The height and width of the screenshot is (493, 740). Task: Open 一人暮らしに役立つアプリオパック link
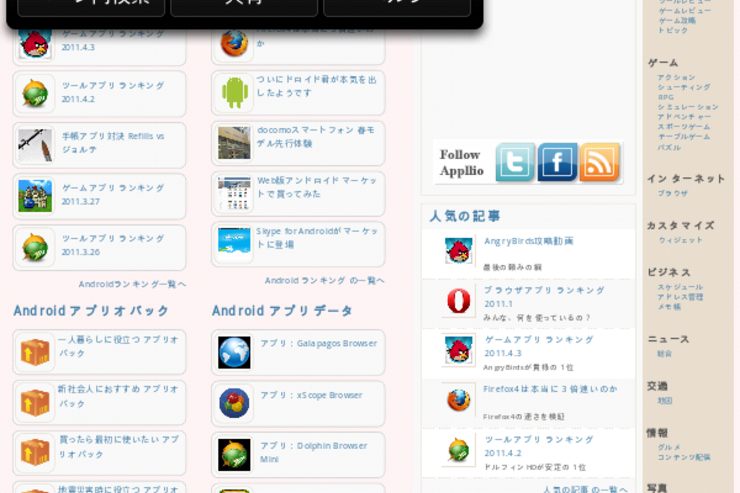pyautogui.click(x=118, y=346)
